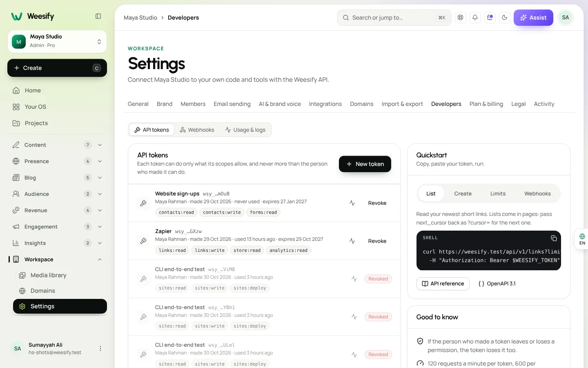The image size is (588, 368).
Task: View activity icon for Zapier token
Action: [352, 241]
